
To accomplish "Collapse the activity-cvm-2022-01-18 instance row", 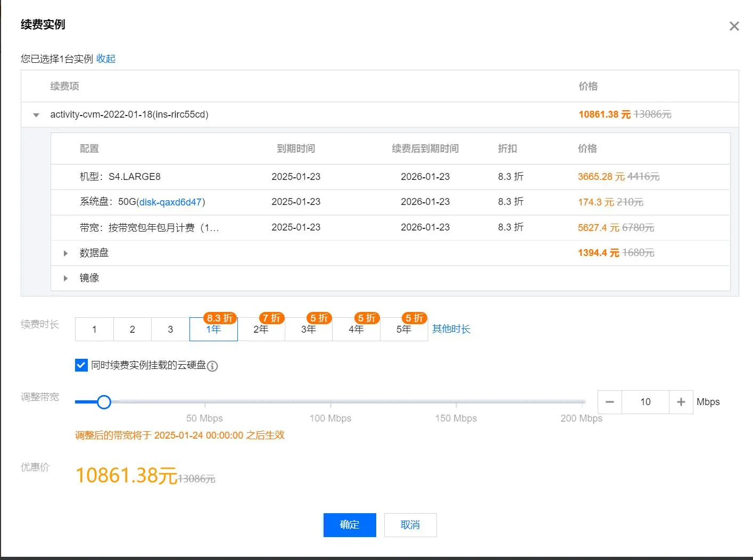I will coord(36,115).
